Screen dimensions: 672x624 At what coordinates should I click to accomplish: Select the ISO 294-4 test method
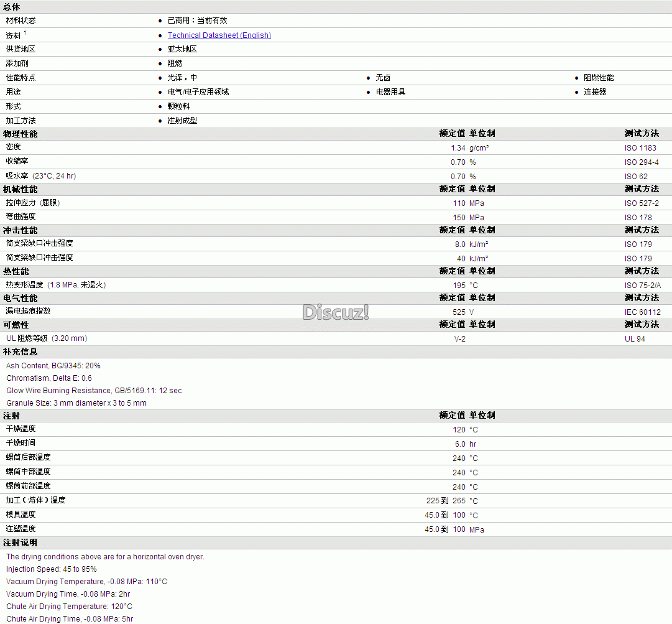point(642,162)
